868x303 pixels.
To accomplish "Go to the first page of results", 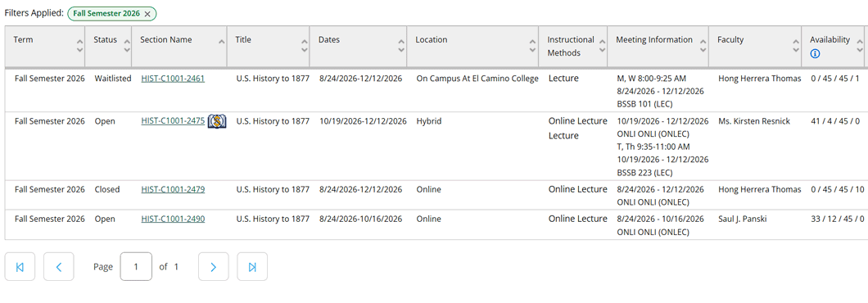I will click(x=20, y=267).
